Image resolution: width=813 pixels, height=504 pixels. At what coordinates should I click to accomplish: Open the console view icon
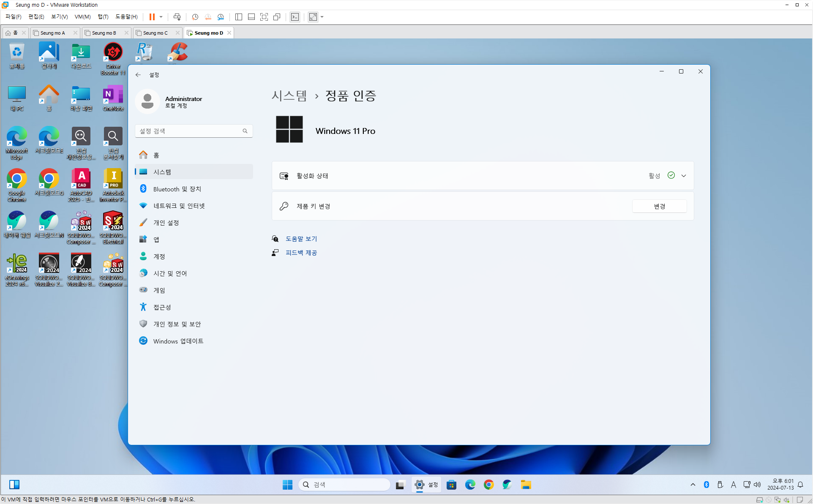point(295,17)
